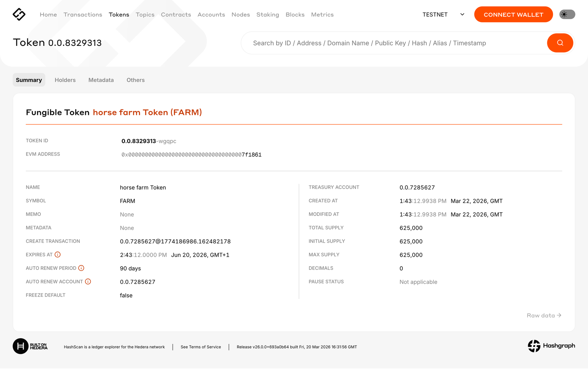
Task: Open the TESTNET network dropdown
Action: click(x=443, y=15)
